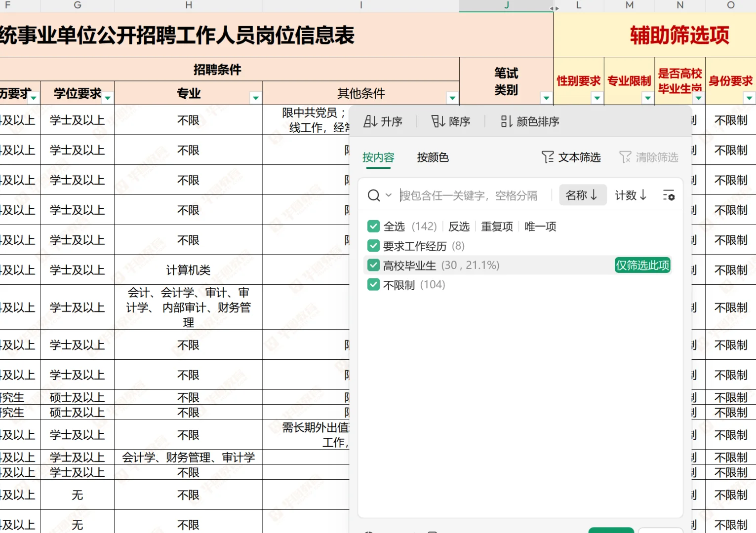Expand search options chevron beside magnifier
Image resolution: width=756 pixels, height=533 pixels.
click(389, 195)
